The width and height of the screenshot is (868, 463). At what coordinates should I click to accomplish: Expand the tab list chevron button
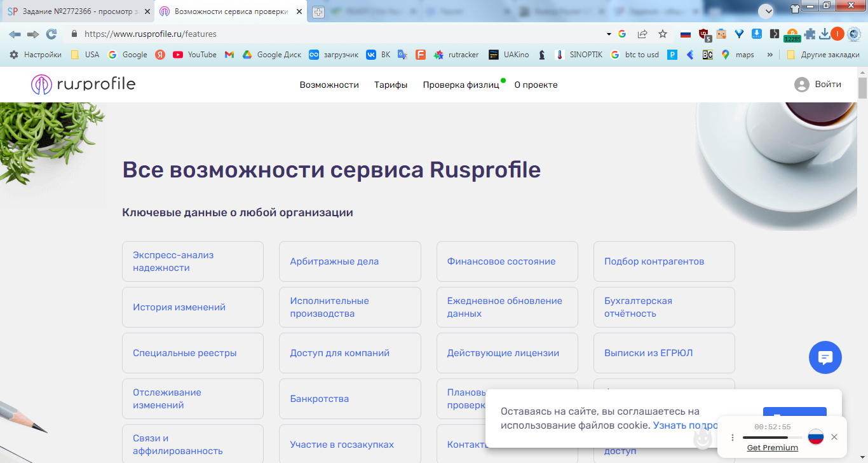click(766, 11)
